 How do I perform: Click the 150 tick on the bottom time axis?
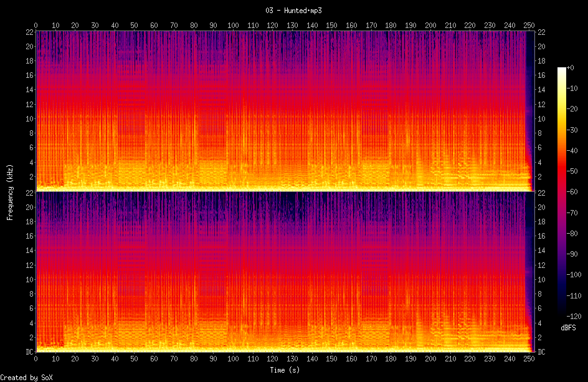(x=331, y=360)
